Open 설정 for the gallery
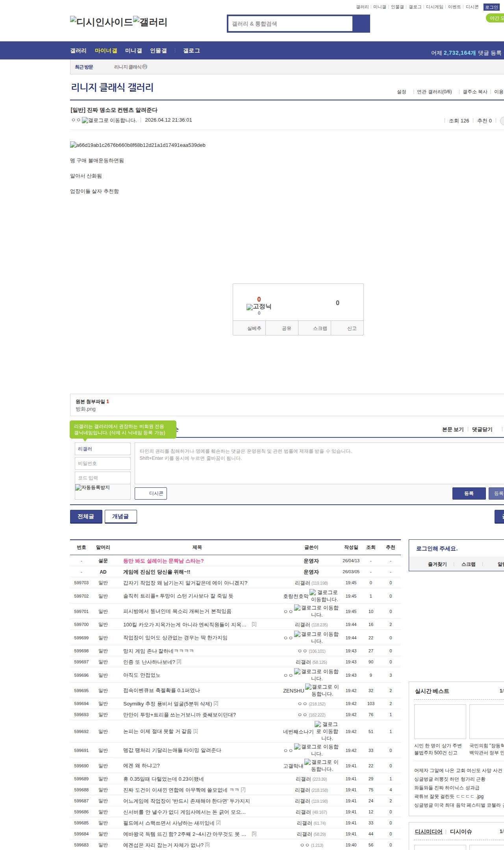This screenshot has height=850, width=504. pyautogui.click(x=401, y=92)
